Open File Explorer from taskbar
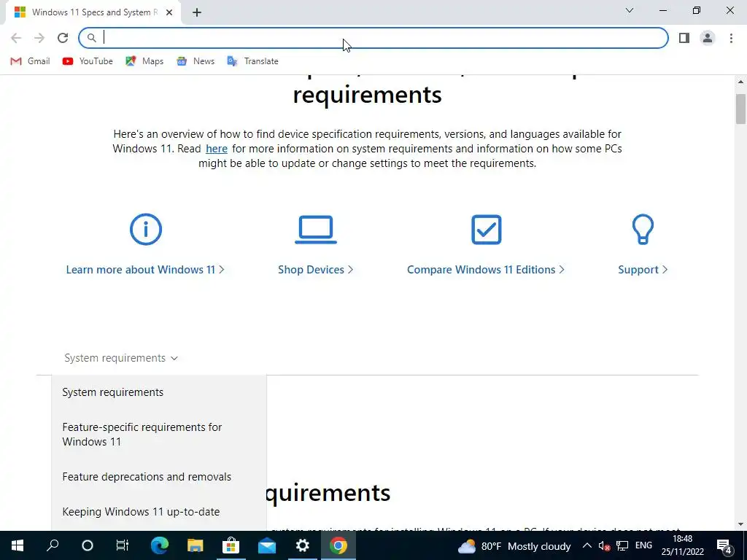747x560 pixels. [x=196, y=545]
